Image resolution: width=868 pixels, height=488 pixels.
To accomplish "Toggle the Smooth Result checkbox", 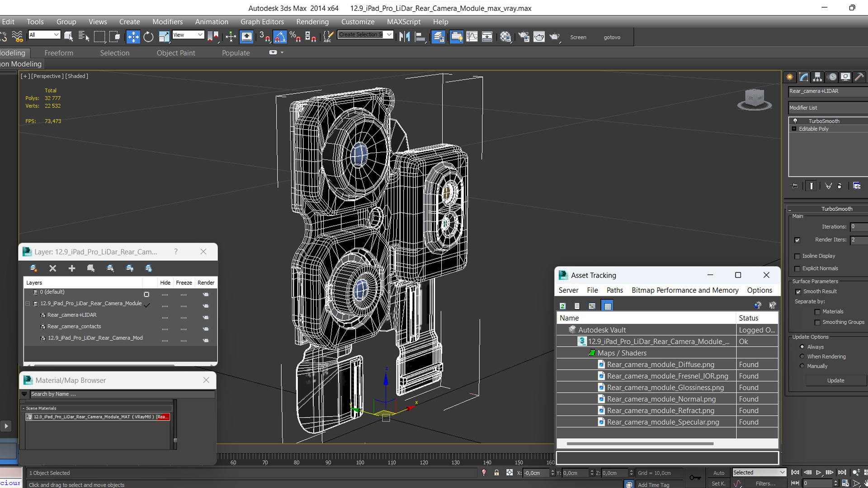I will [798, 291].
